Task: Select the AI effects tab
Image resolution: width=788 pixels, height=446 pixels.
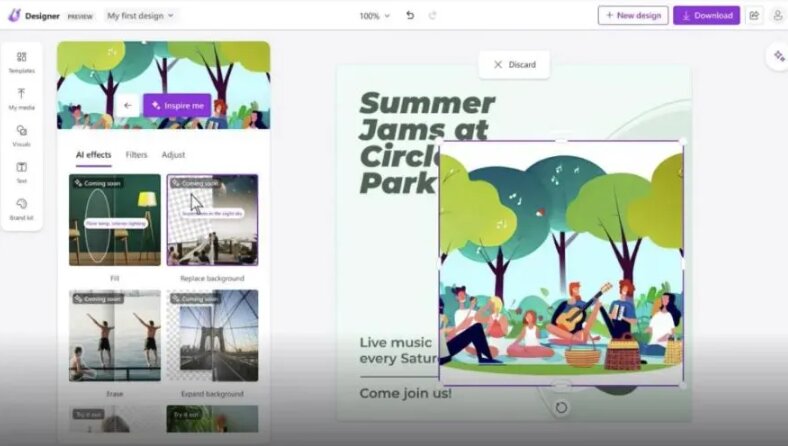Action: click(94, 155)
